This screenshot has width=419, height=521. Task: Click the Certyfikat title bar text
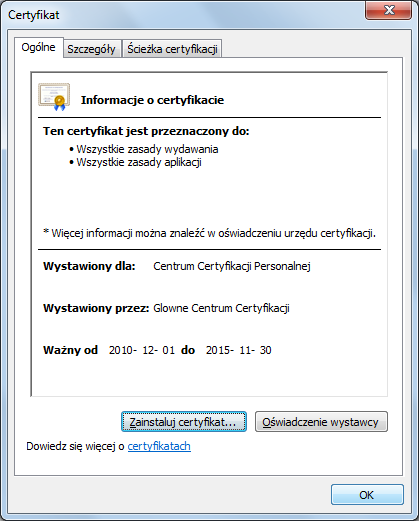pos(34,15)
